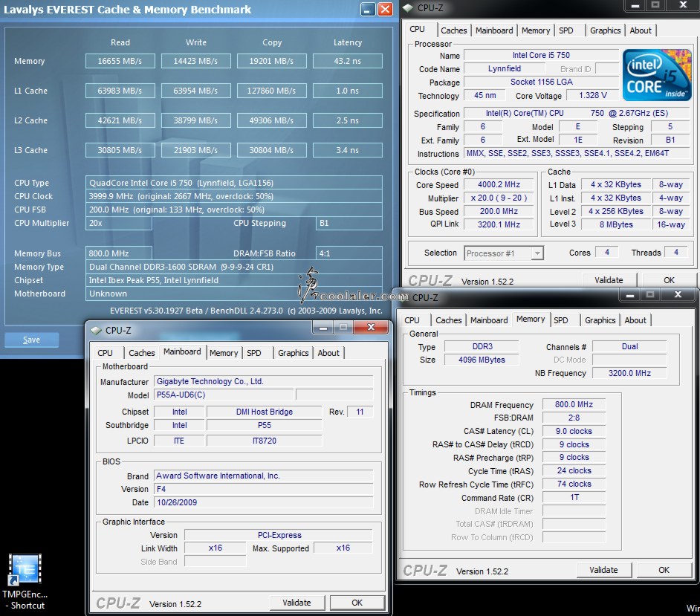Click Memory Read value 16655 MB/s

(120, 61)
